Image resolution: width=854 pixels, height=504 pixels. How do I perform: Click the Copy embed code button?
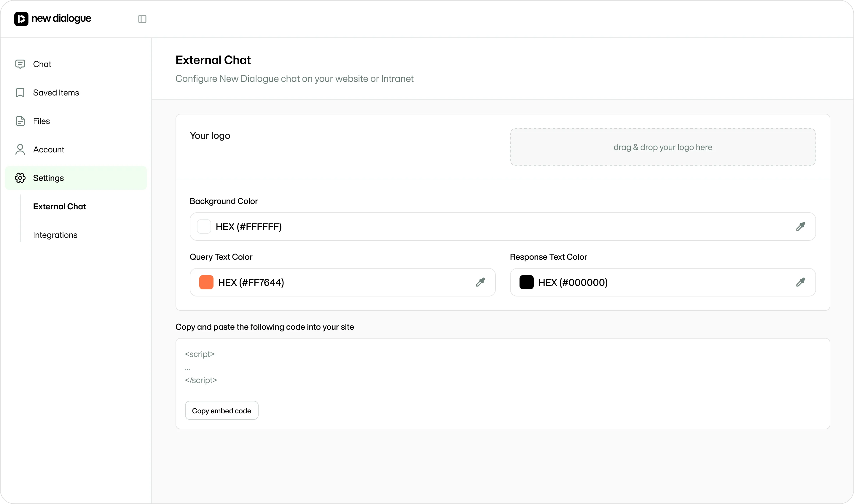[221, 410]
